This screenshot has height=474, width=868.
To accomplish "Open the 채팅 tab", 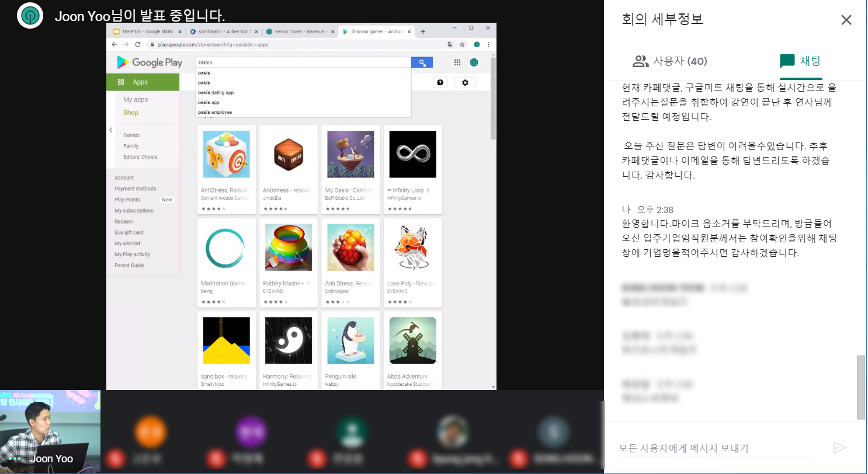I will pos(801,61).
